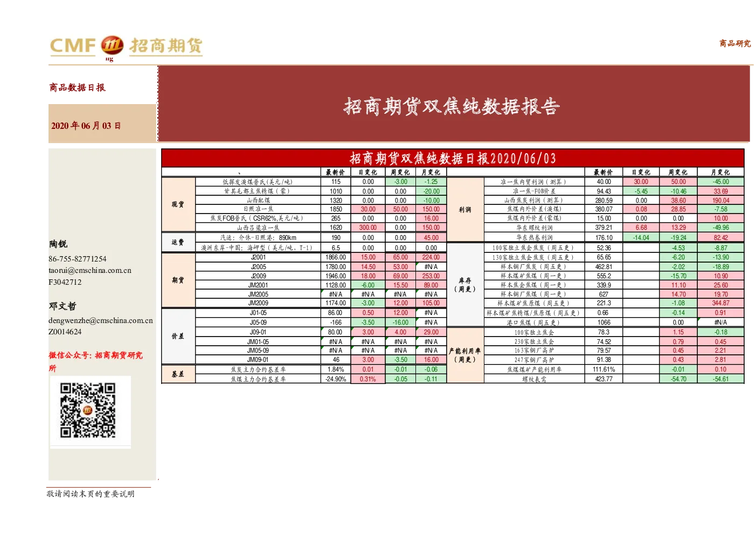This screenshot has height=535, width=756.
Task: Select the phone number 86-755-82771254
Action: [78, 259]
